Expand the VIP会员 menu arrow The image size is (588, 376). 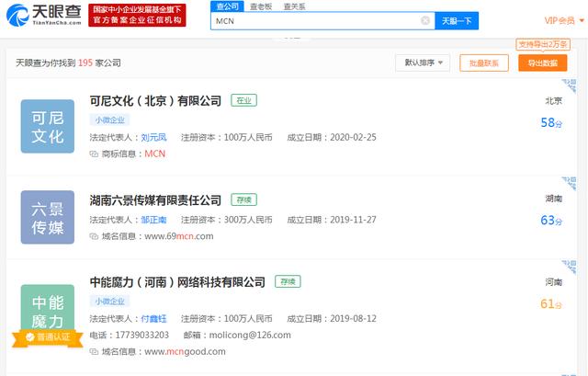coord(582,20)
